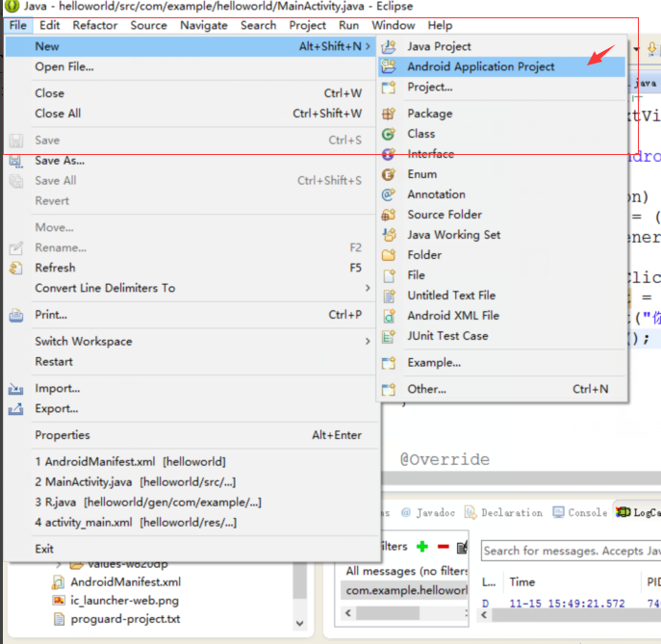Click the Example... wizard icon

pyautogui.click(x=389, y=363)
